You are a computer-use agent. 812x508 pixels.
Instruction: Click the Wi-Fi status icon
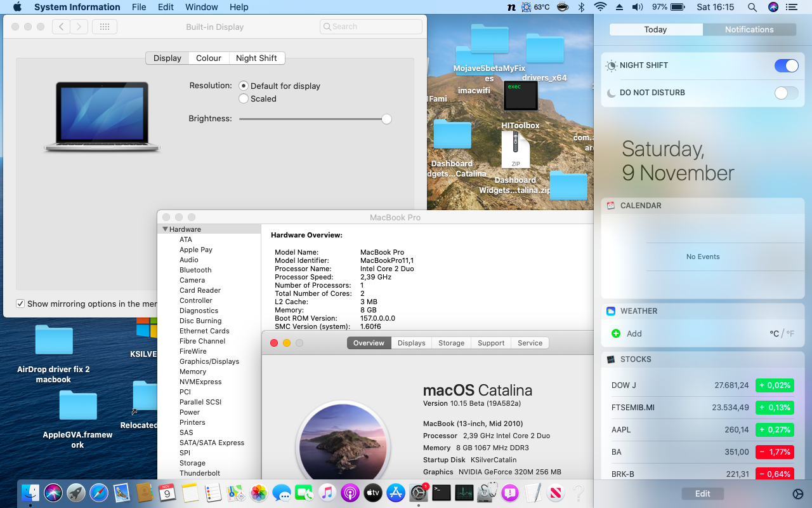pyautogui.click(x=600, y=7)
